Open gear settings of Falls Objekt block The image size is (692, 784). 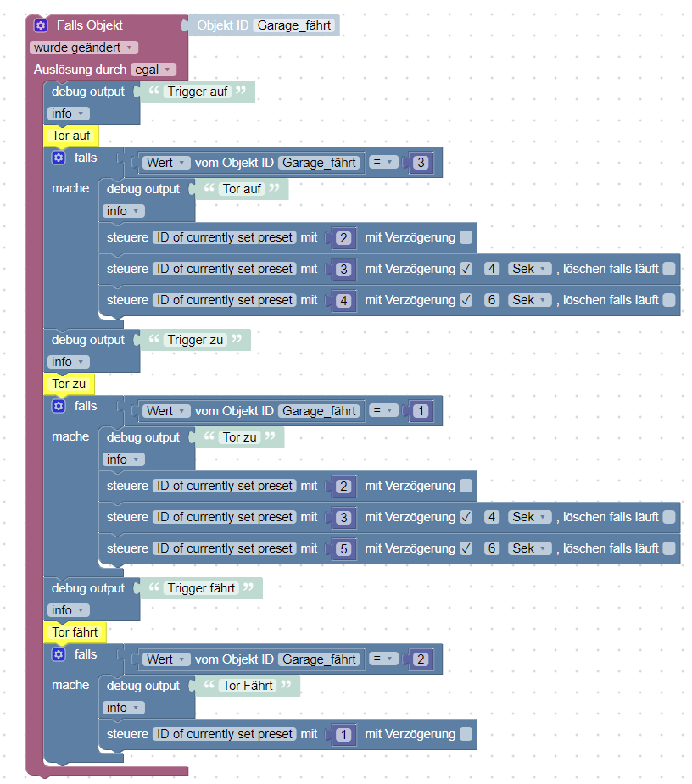click(41, 25)
